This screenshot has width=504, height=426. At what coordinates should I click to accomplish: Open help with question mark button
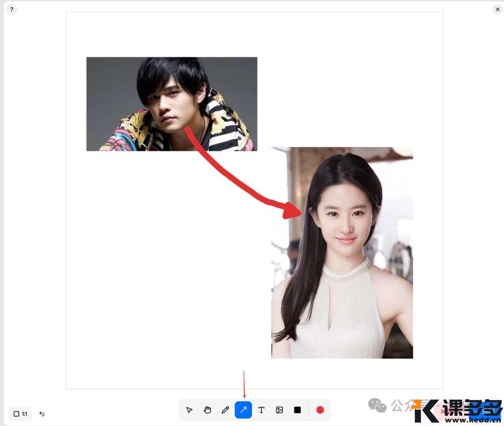[x=12, y=9]
